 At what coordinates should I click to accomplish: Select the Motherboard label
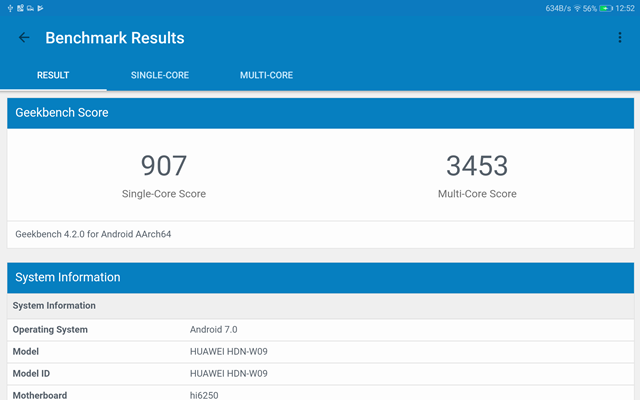pos(40,395)
